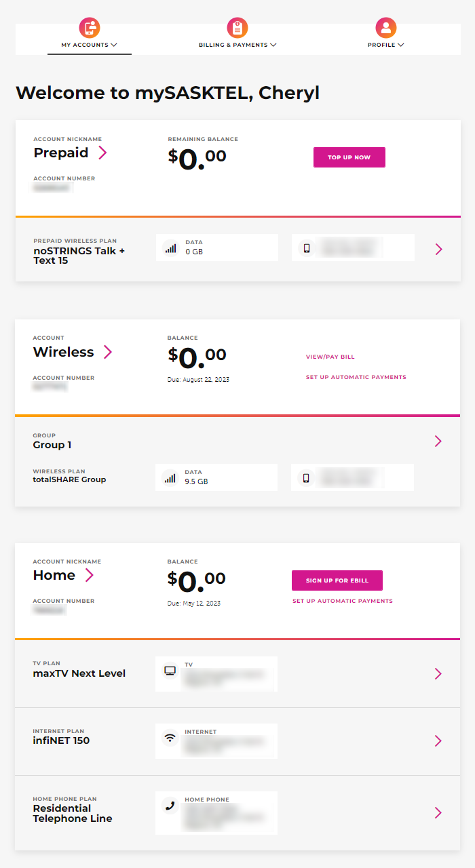This screenshot has width=475, height=868.
Task: Switch to the Billing & Payments section
Action: point(237,44)
